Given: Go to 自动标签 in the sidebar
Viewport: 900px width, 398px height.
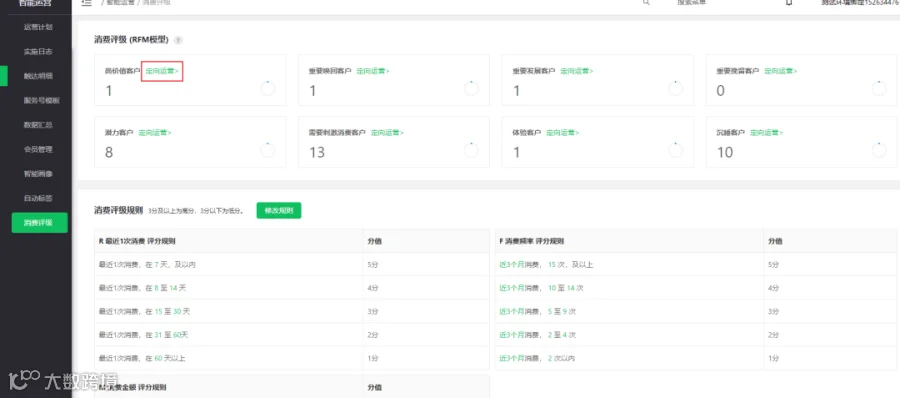Looking at the screenshot, I should (38, 198).
